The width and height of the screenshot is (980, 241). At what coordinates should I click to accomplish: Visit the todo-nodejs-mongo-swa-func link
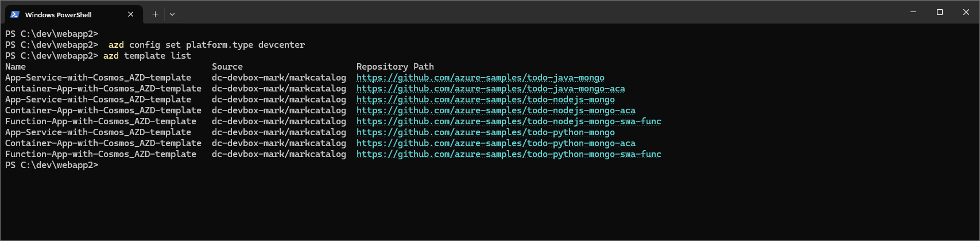point(508,121)
